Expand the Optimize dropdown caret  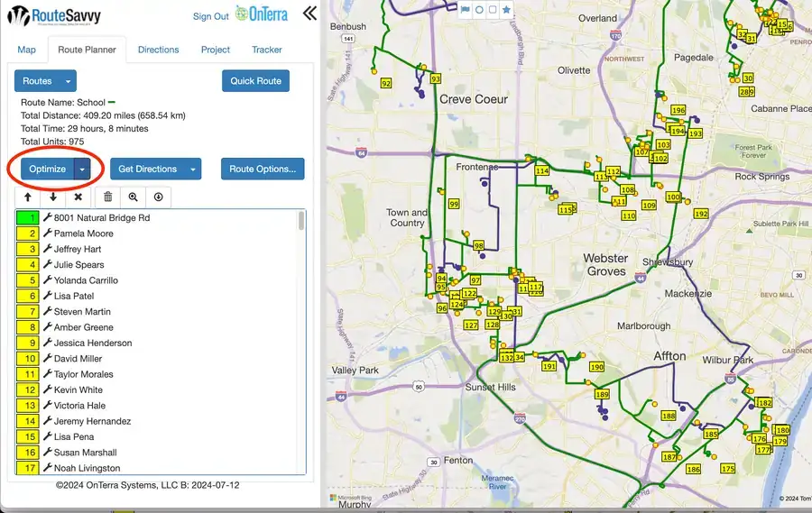(82, 169)
